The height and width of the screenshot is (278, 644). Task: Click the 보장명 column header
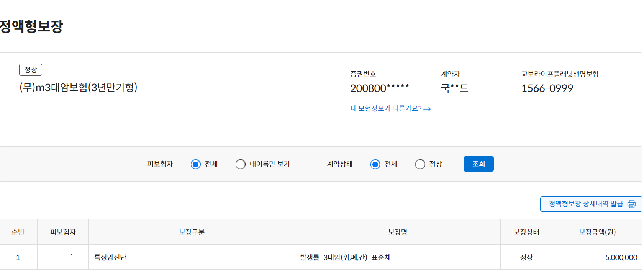(398, 232)
